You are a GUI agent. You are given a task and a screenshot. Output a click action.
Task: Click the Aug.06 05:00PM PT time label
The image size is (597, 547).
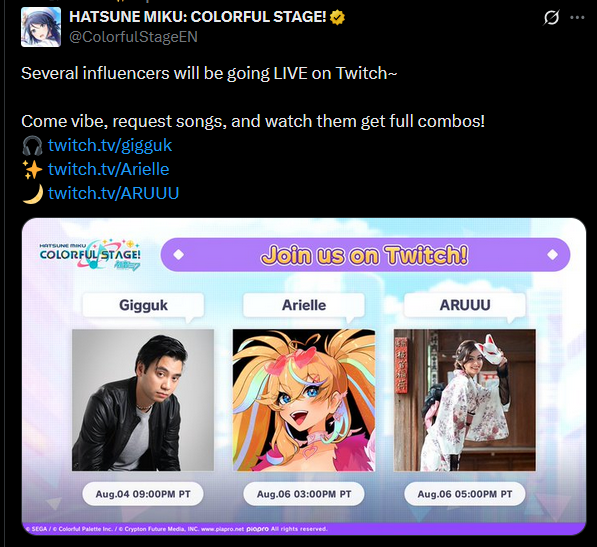tap(465, 494)
